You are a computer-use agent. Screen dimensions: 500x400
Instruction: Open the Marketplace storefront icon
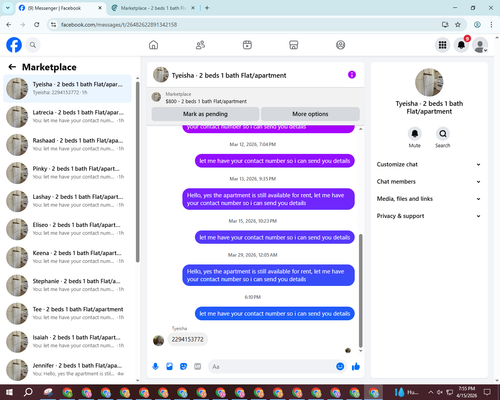(x=294, y=45)
